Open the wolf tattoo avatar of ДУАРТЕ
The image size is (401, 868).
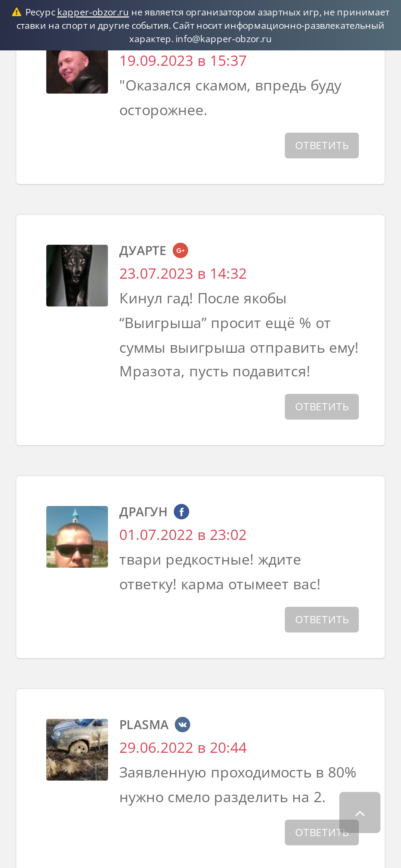click(77, 276)
